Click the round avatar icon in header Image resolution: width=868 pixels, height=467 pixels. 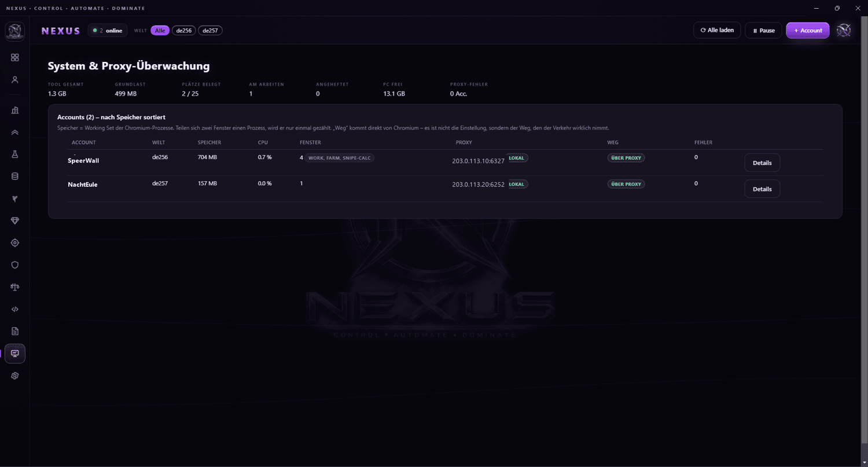[844, 31]
